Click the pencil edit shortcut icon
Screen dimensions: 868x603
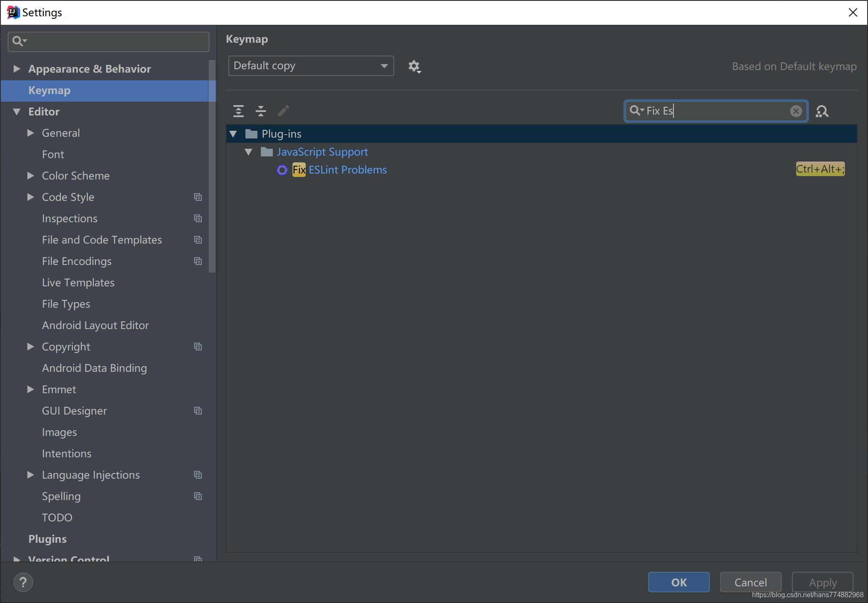pos(283,111)
